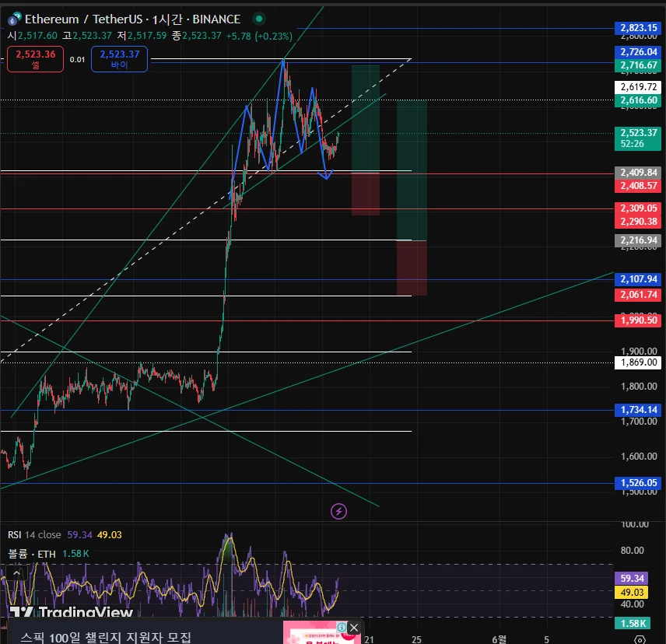Select the 볼륨 · ETH volume legend
This screenshot has width=666, height=644.
[x=32, y=554]
